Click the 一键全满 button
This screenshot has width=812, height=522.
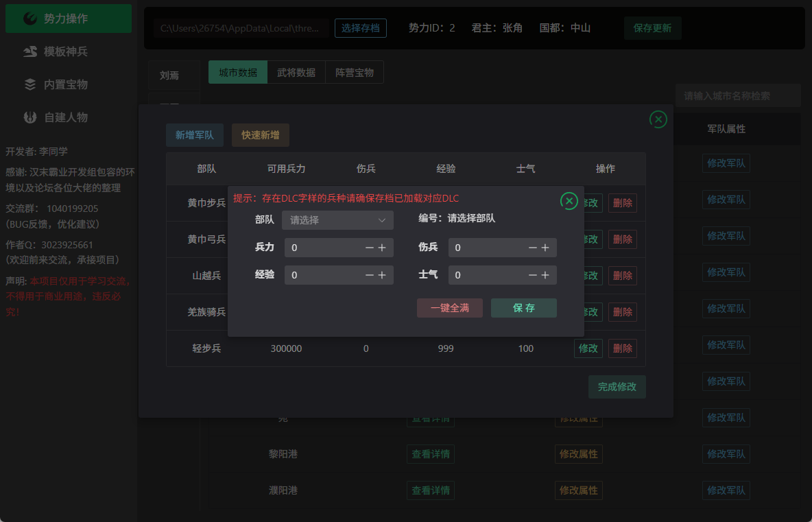449,308
